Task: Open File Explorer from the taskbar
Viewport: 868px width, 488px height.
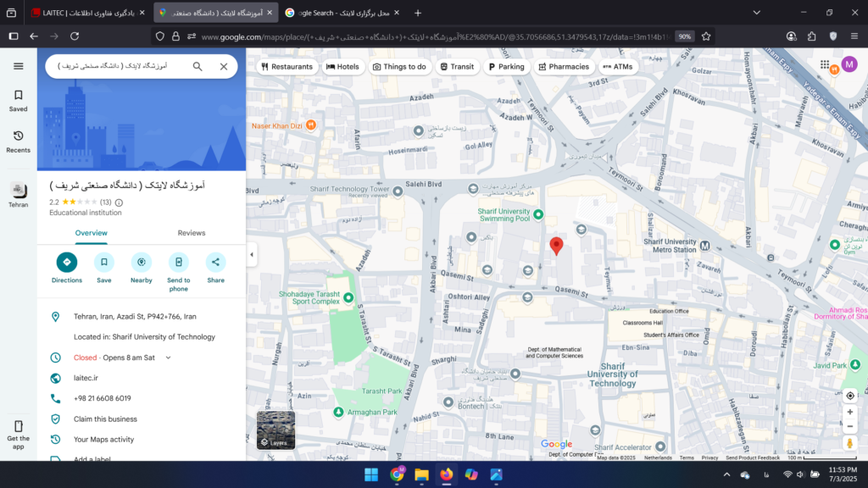Action: click(421, 474)
